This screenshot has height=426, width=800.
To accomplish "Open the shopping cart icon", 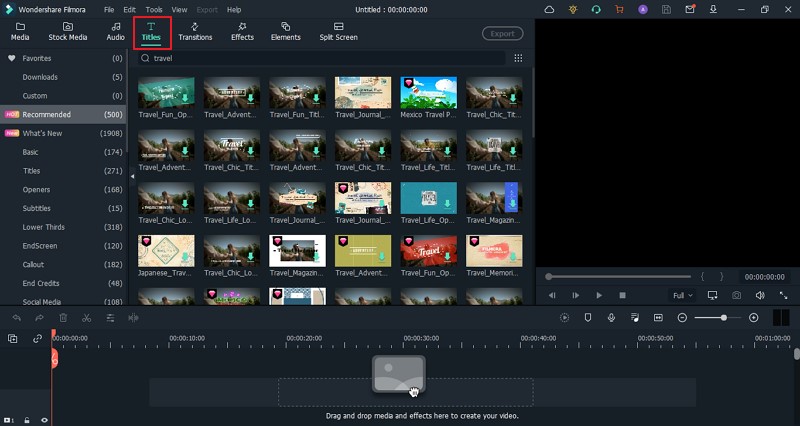I will [x=619, y=10].
